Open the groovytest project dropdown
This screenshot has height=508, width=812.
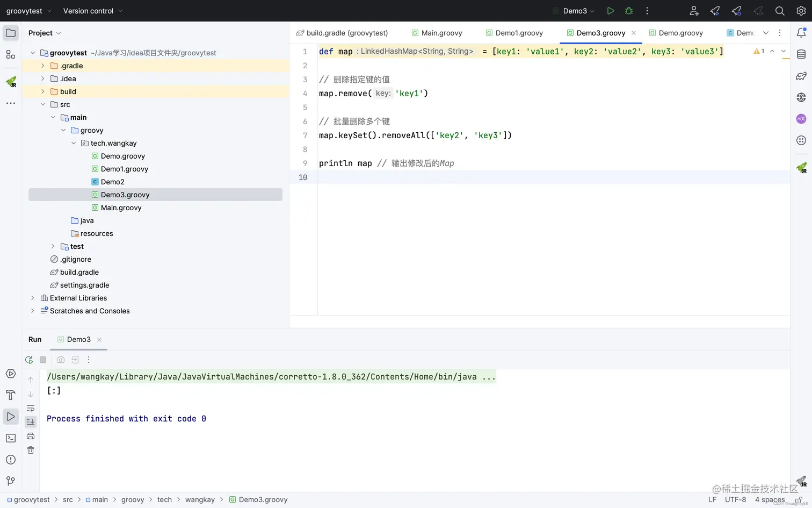point(29,11)
